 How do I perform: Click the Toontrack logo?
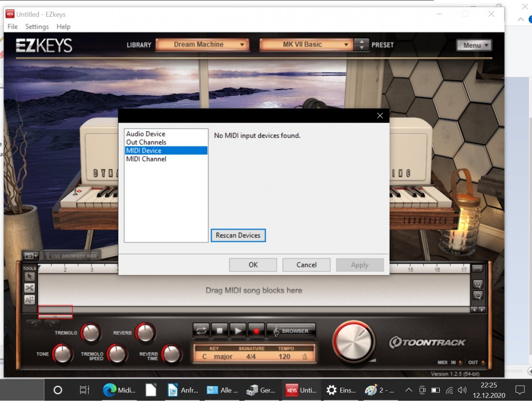[427, 343]
